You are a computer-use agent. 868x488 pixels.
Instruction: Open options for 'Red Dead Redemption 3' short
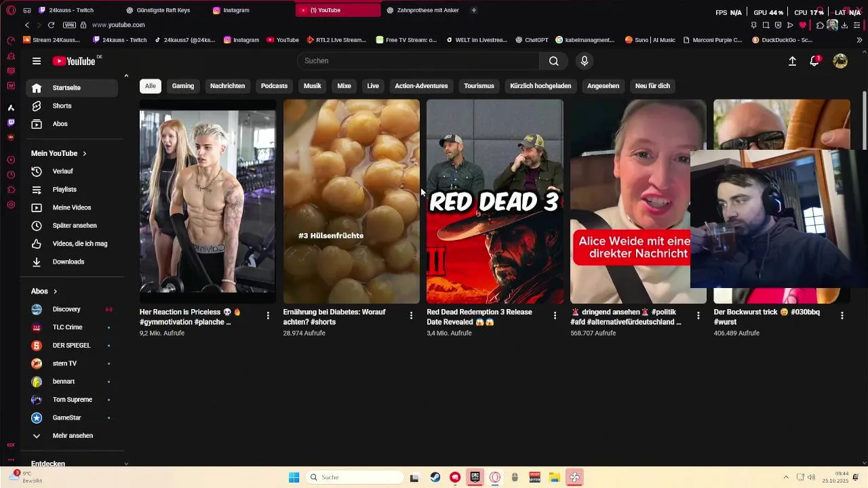click(x=555, y=316)
